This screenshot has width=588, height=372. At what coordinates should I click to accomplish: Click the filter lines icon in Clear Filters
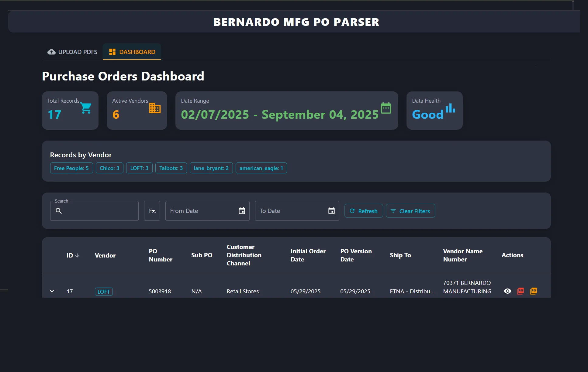point(393,211)
